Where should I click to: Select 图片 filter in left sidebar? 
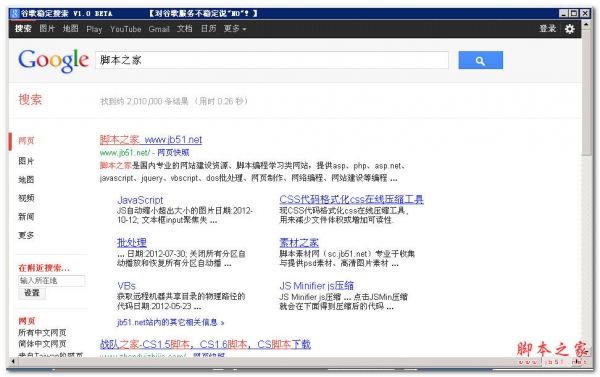point(26,161)
